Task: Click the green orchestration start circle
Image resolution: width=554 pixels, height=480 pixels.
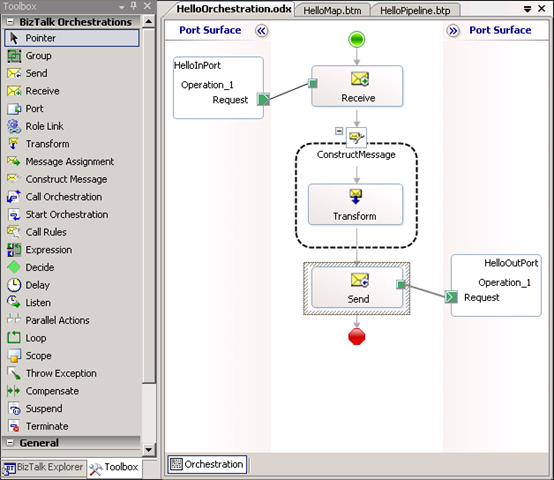Action: click(x=356, y=39)
